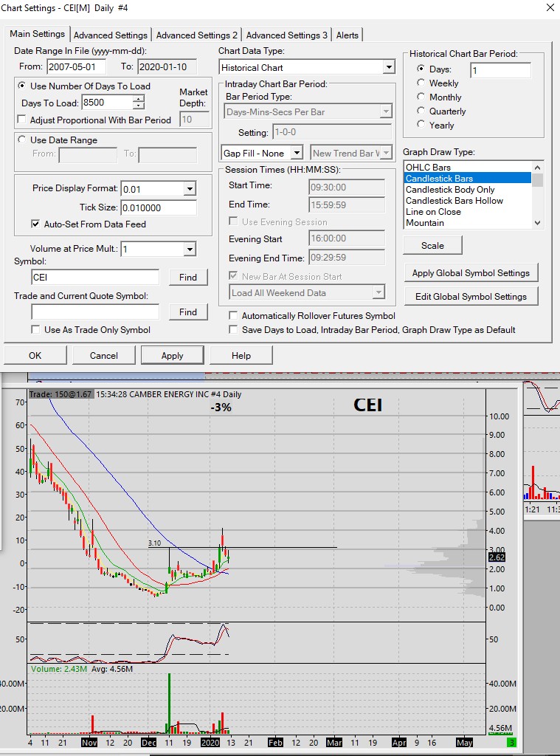Click the 2020 date axis label
This screenshot has width=560, height=756.
click(210, 743)
